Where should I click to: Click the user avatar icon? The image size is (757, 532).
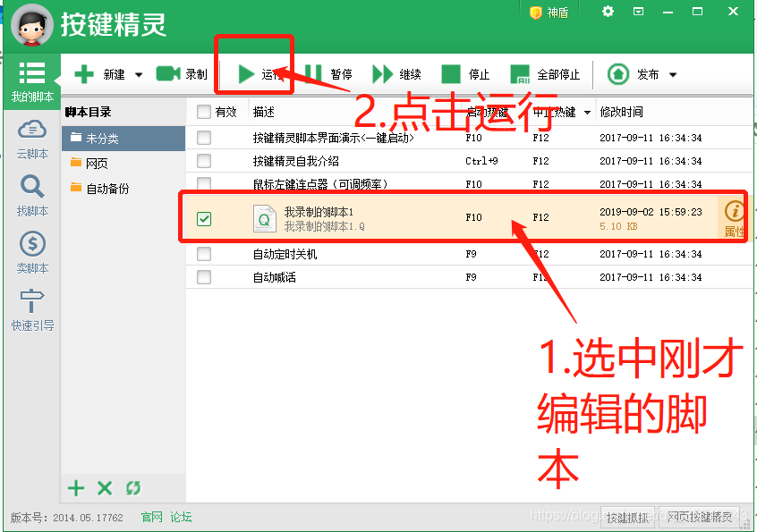pyautogui.click(x=32, y=26)
